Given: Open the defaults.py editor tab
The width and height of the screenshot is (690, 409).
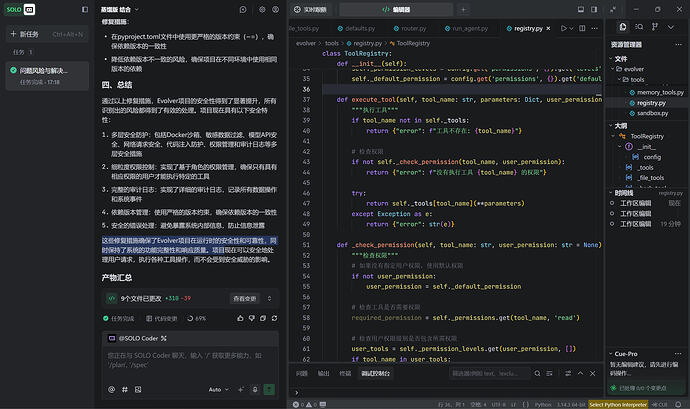Looking at the screenshot, I should point(356,28).
